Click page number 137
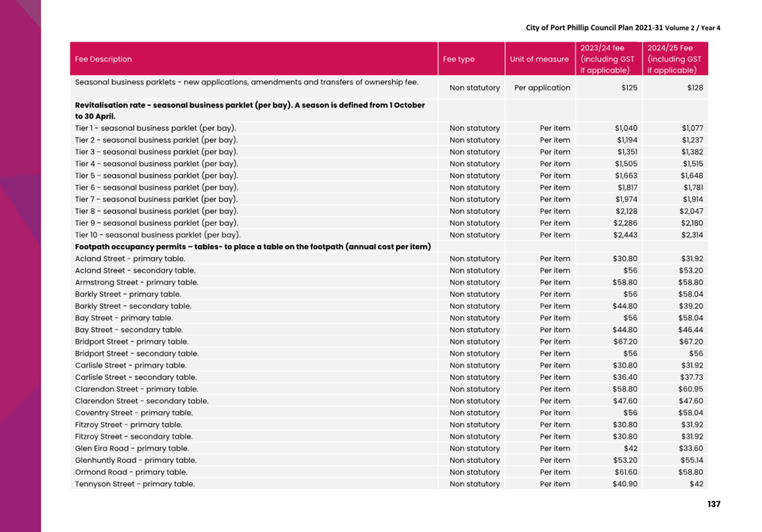The height and width of the screenshot is (532, 762). pyautogui.click(x=714, y=504)
